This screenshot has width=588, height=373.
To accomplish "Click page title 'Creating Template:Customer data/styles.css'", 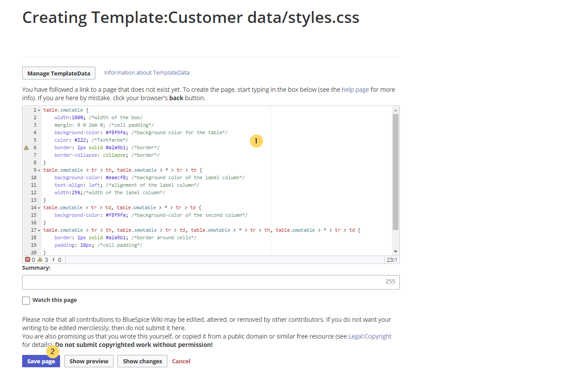I will pos(191,18).
